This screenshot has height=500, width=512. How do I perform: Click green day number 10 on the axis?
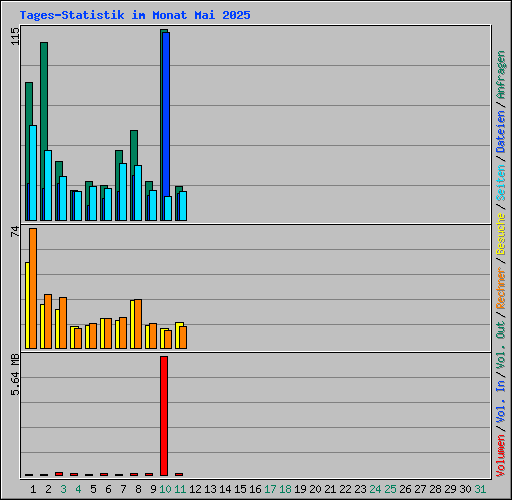165,489
